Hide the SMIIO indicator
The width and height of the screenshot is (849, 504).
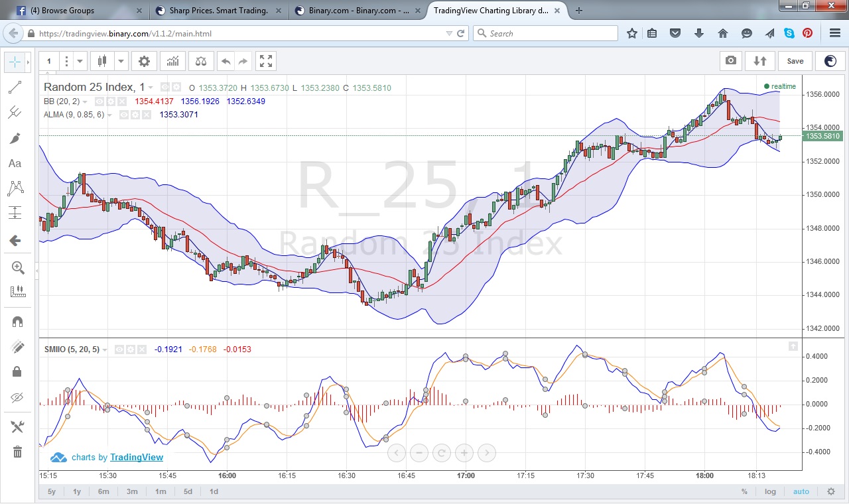119,349
